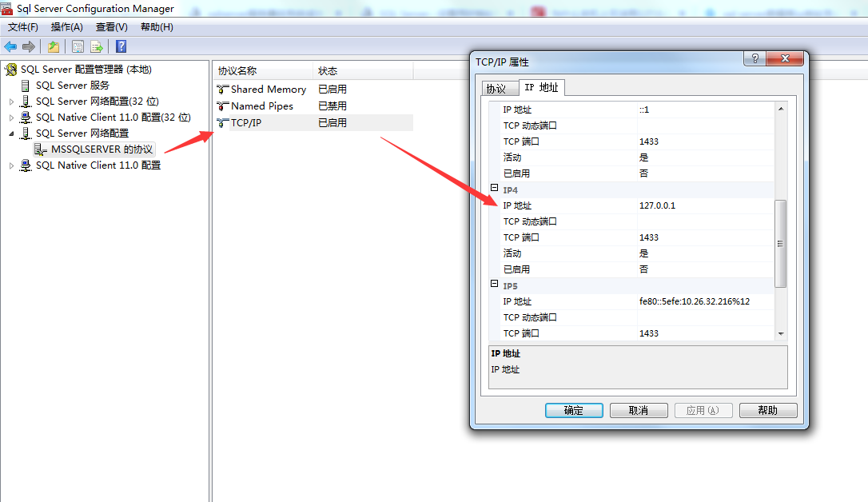This screenshot has width=868, height=502.
Task: Select MSSQLSERVER 的协议 in the tree
Action: [102, 149]
